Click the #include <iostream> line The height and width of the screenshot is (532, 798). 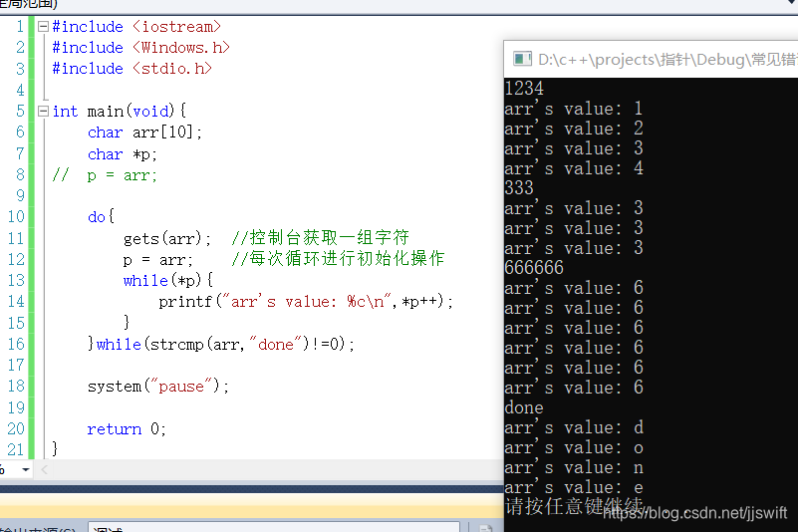coord(136,27)
